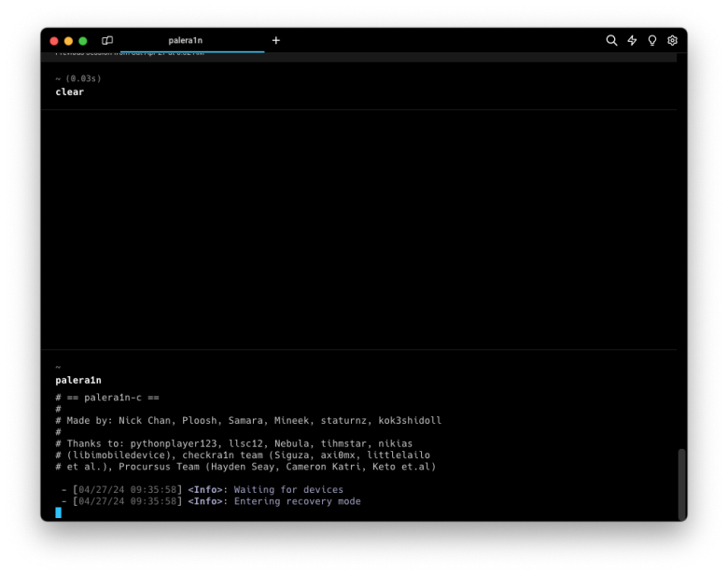Click the green maximize window button
Viewport: 728px width, 575px height.
click(x=83, y=41)
